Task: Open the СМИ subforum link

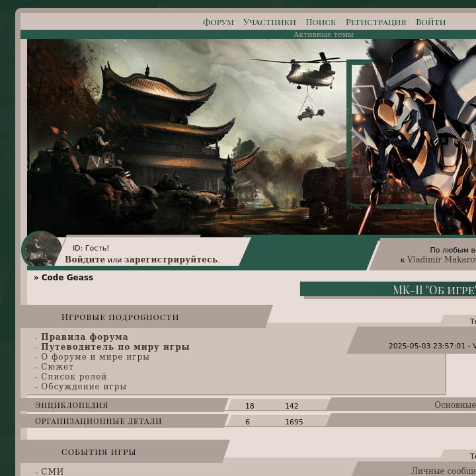Action: coord(52,471)
